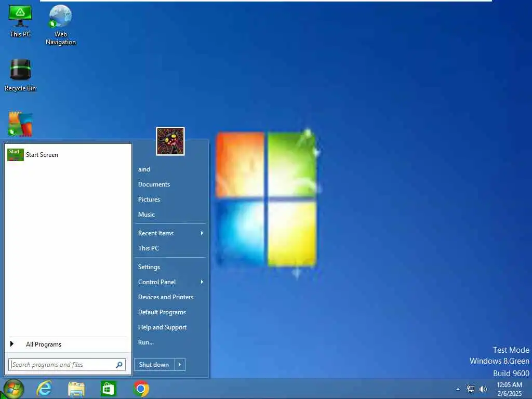
Task: Click the green Start Screen tile icon
Action: (x=15, y=155)
